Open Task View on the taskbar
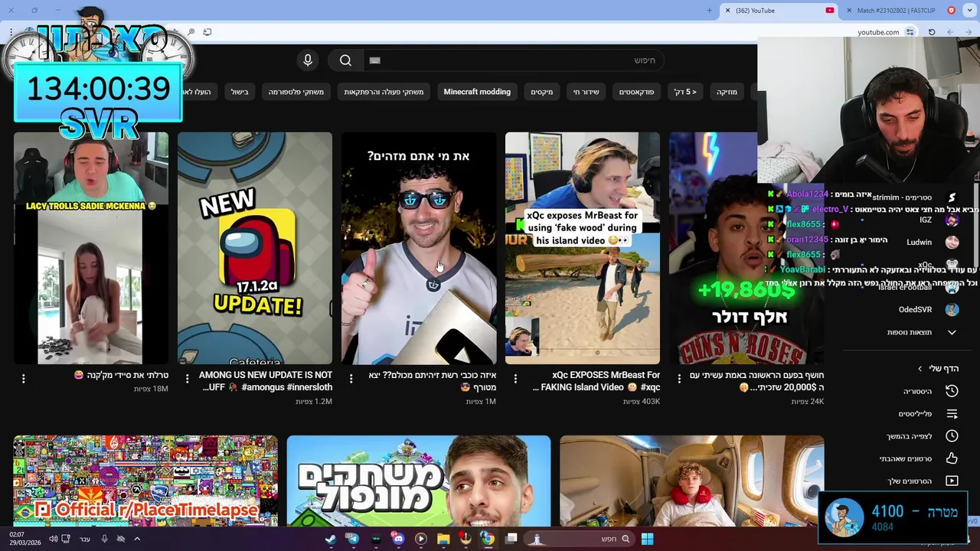The height and width of the screenshot is (551, 980). click(511, 539)
